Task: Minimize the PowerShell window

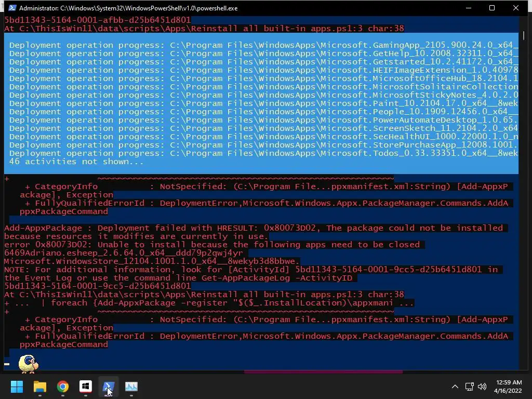Action: [469, 8]
